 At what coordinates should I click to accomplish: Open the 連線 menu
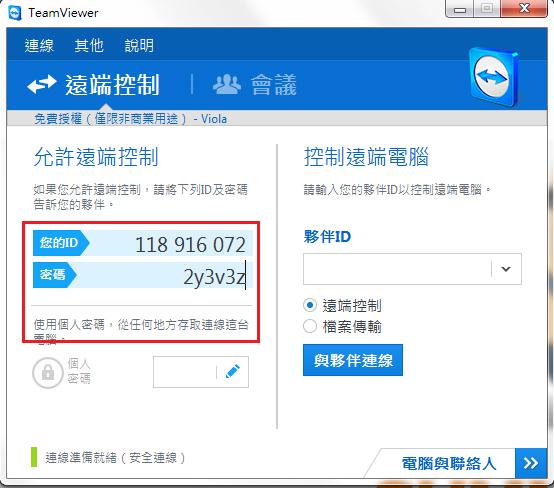point(39,46)
